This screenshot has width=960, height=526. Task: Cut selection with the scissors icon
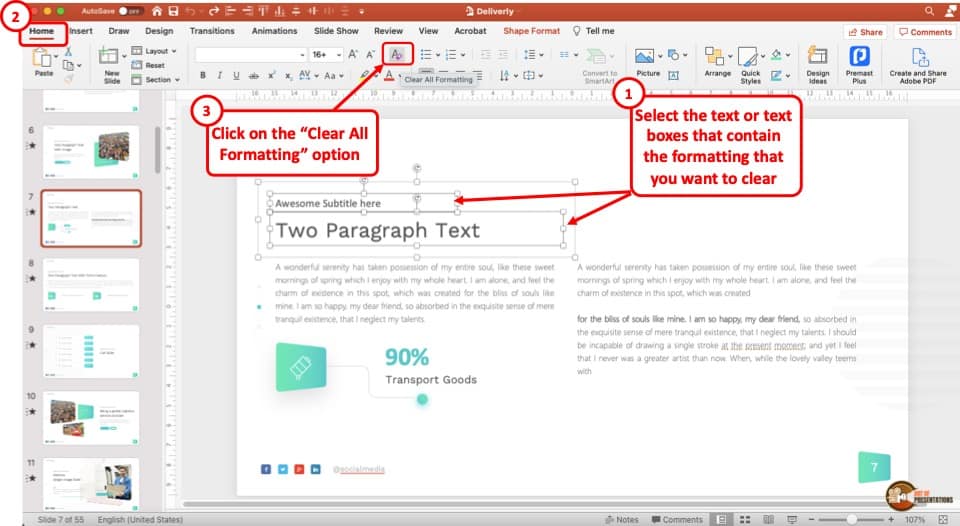coord(68,52)
